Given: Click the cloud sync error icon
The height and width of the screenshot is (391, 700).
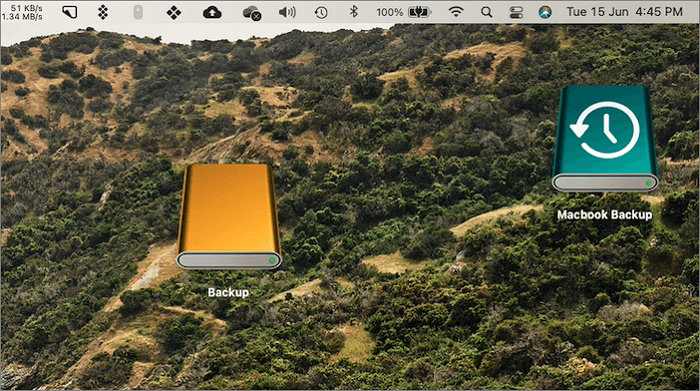Looking at the screenshot, I should coord(252,12).
